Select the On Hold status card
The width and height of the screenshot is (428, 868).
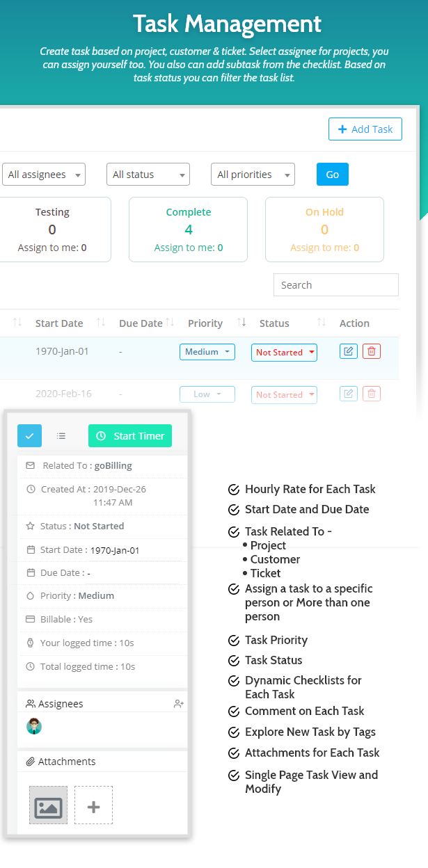pyautogui.click(x=324, y=230)
